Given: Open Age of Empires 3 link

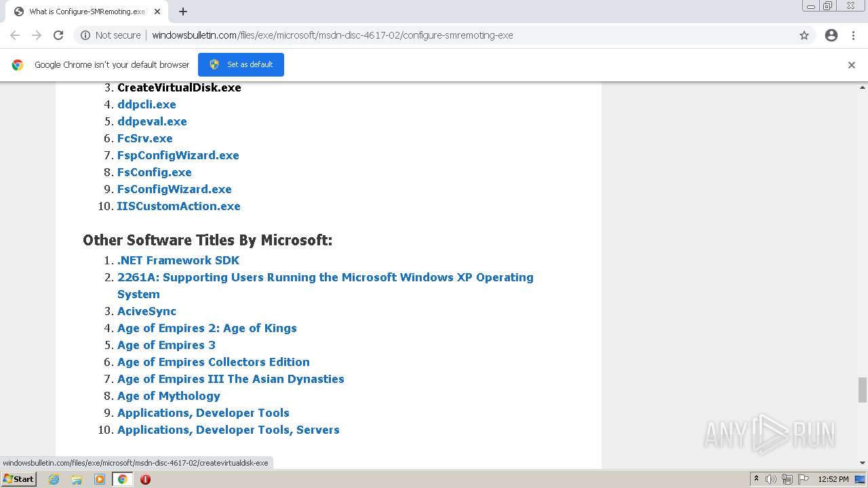Looking at the screenshot, I should pyautogui.click(x=166, y=345).
